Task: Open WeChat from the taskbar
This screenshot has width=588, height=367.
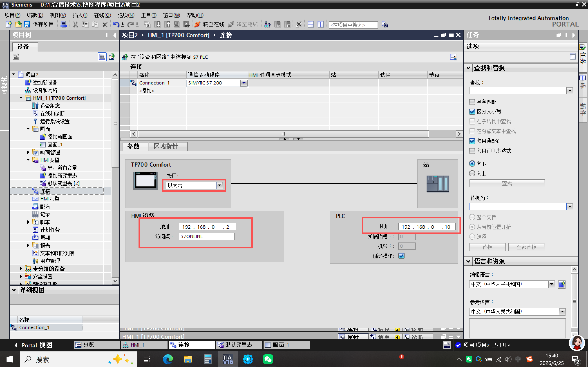Action: click(x=268, y=359)
